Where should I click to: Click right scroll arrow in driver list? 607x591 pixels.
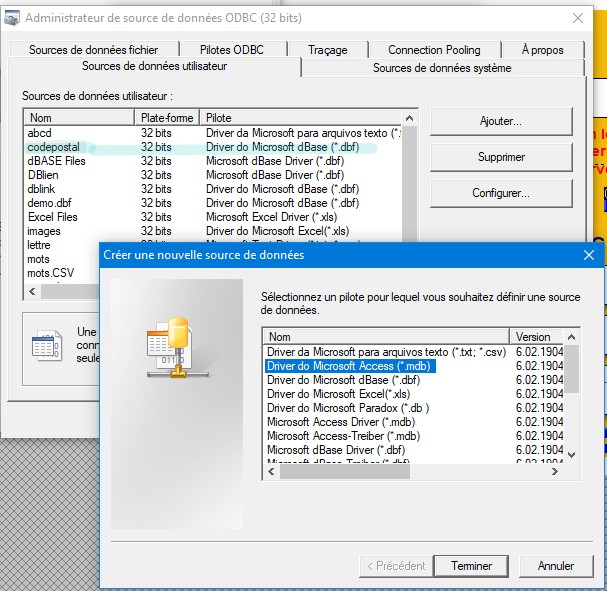click(555, 471)
